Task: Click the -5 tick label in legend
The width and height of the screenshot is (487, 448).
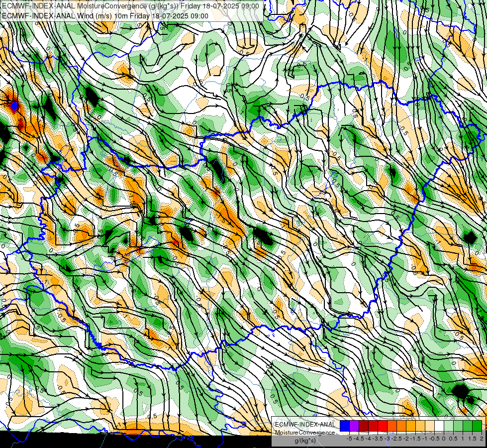Action: pos(349,439)
